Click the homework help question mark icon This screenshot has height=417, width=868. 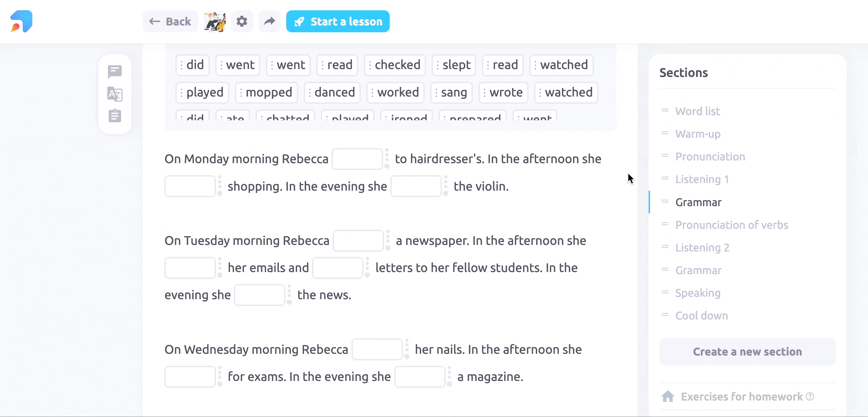point(810,396)
